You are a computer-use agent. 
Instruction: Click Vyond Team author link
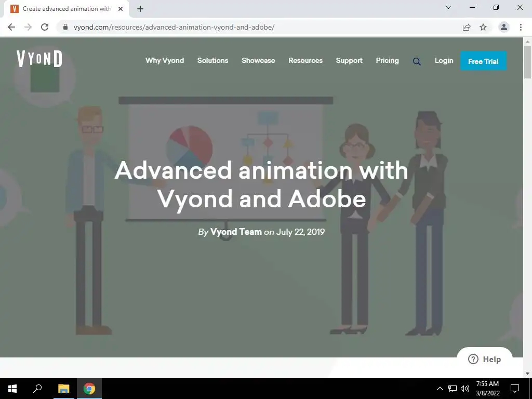pyautogui.click(x=236, y=232)
